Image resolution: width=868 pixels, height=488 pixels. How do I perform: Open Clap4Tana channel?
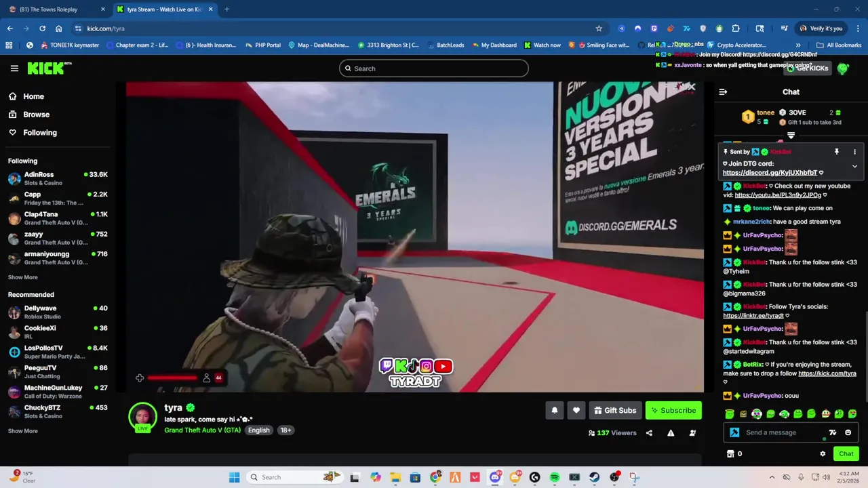pyautogui.click(x=58, y=218)
